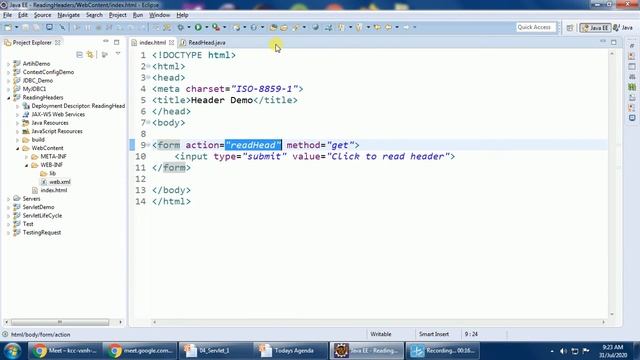640x360 pixels.
Task: Click the Open Type toolbar icon
Action: coord(273,27)
